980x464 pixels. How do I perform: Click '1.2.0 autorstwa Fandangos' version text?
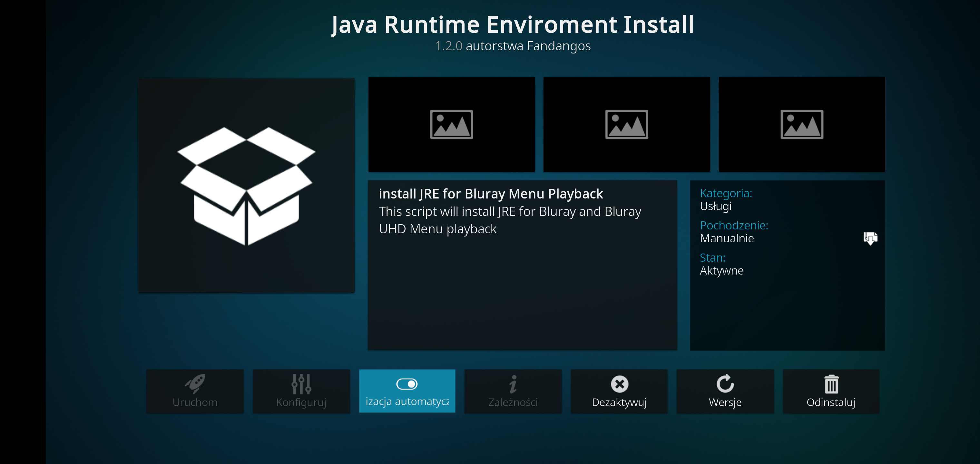point(513,46)
